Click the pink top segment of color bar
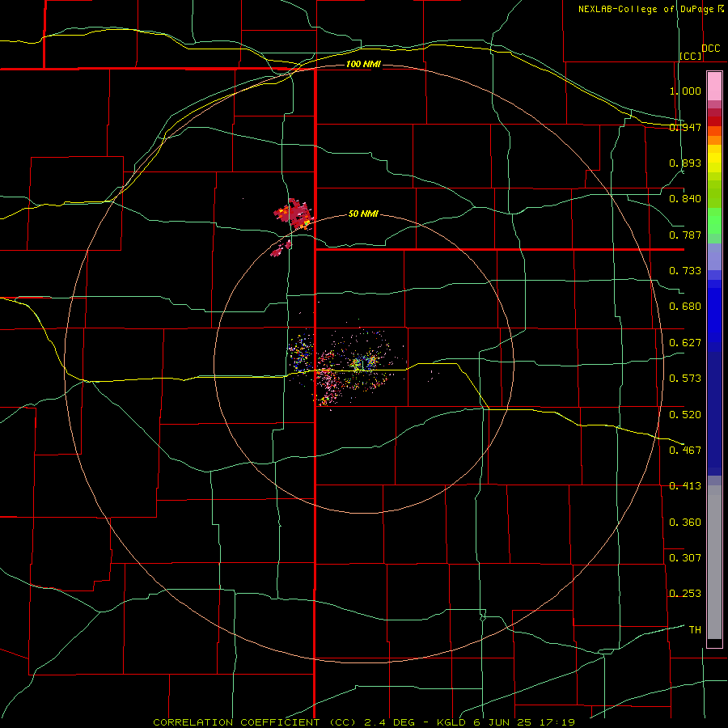Image resolution: width=728 pixels, height=728 pixels. click(x=714, y=86)
